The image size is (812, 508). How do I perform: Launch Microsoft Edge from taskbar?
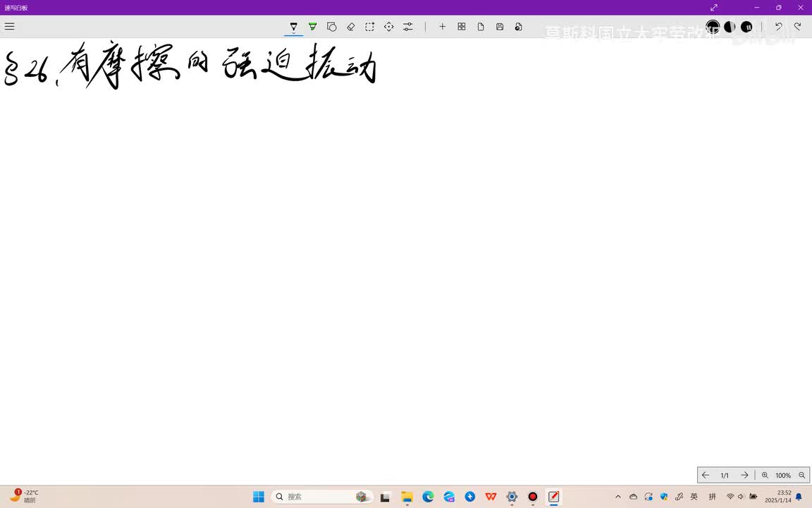click(x=428, y=497)
